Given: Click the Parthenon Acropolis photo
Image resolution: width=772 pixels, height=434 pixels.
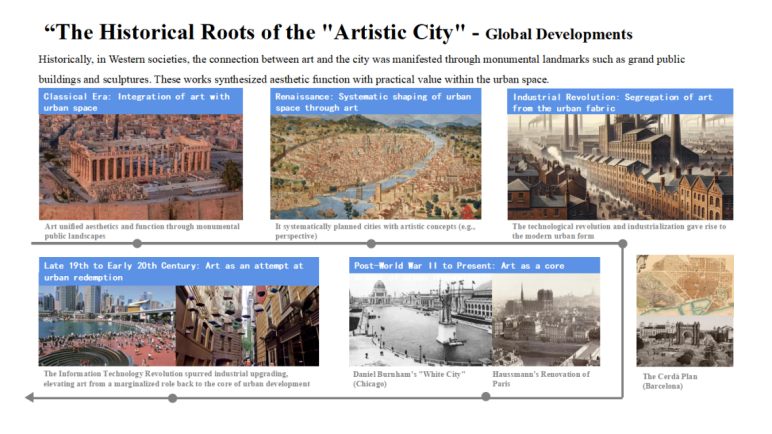Looking at the screenshot, I should [x=141, y=167].
